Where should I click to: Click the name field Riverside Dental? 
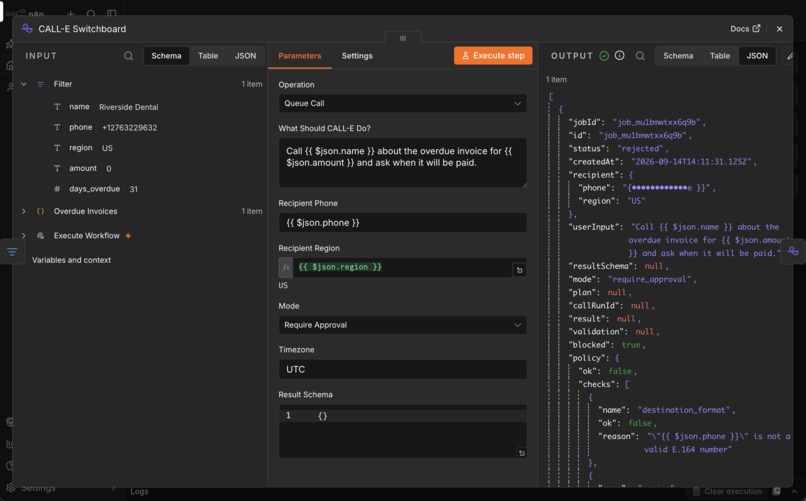click(129, 107)
